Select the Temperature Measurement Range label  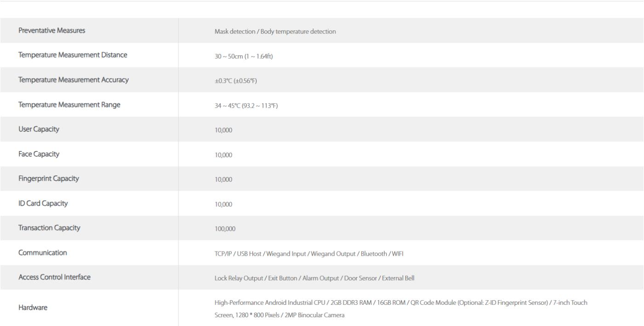(x=69, y=105)
